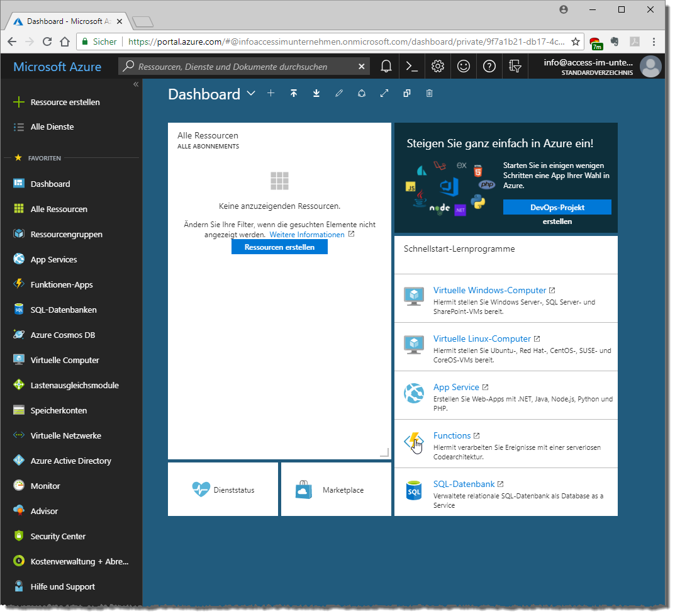Click the plus icon for new dashboard
The width and height of the screenshot is (675, 616).
[x=271, y=93]
